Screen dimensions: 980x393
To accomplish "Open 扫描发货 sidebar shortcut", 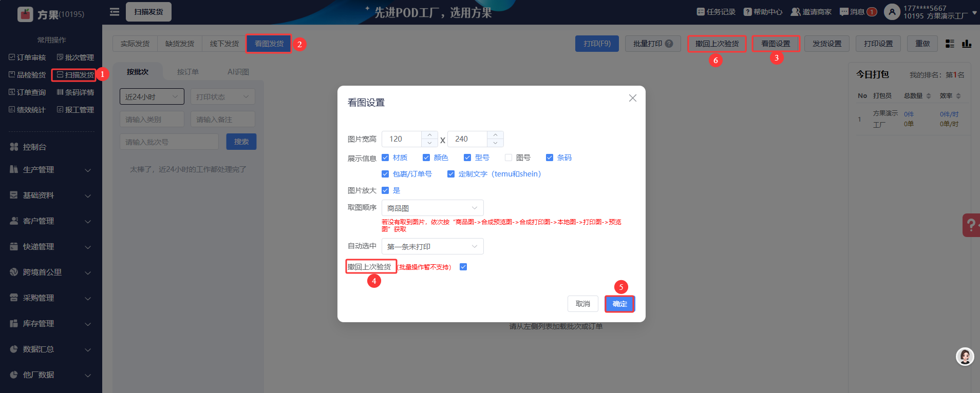I will (76, 75).
